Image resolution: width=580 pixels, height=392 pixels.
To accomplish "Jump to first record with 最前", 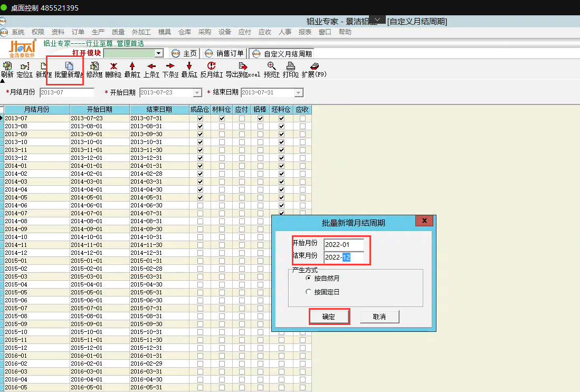I will (132, 70).
